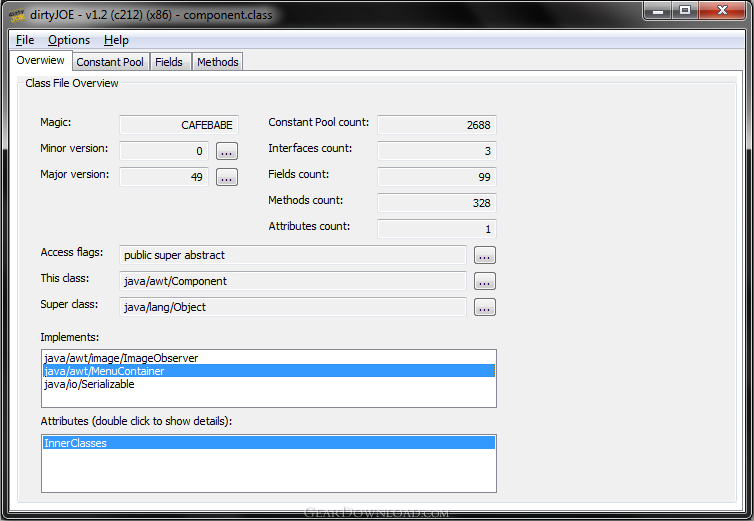Viewport: 754px width, 521px height.
Task: Click the ellipsis button beside Super class
Action: 485,307
